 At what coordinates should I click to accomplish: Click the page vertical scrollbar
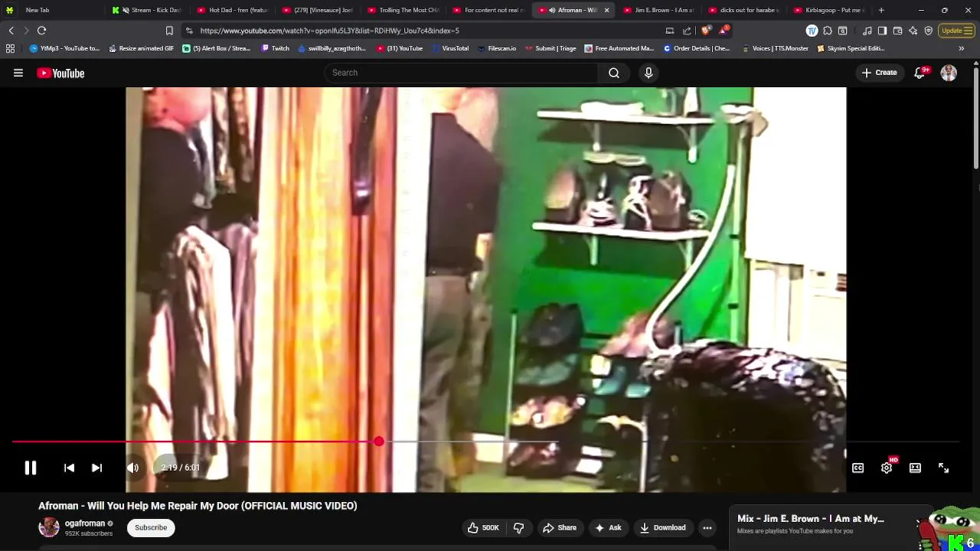[975, 119]
